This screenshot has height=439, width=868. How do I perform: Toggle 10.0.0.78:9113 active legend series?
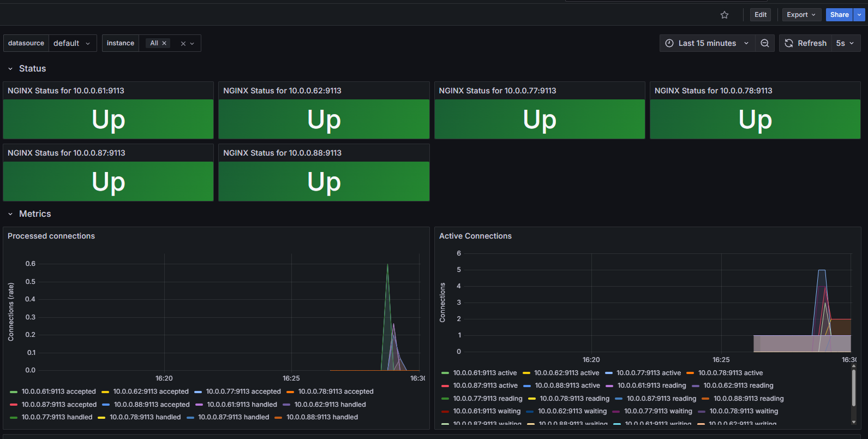pos(730,373)
